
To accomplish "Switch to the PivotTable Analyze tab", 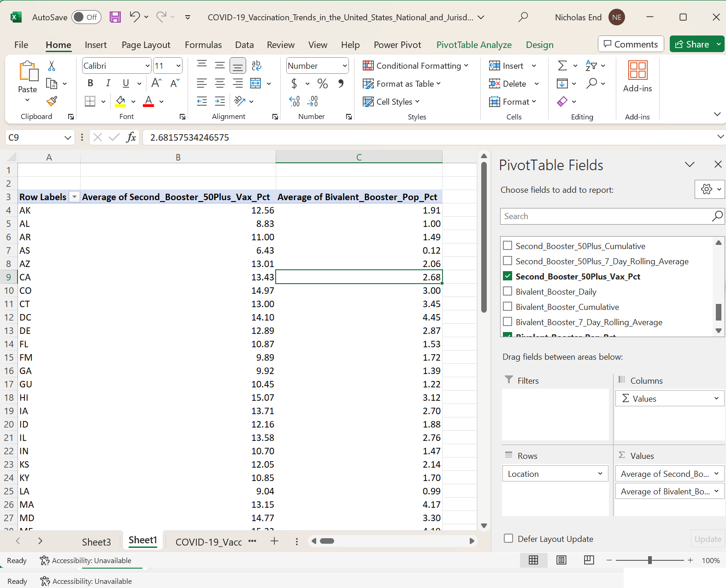I will pyautogui.click(x=474, y=45).
